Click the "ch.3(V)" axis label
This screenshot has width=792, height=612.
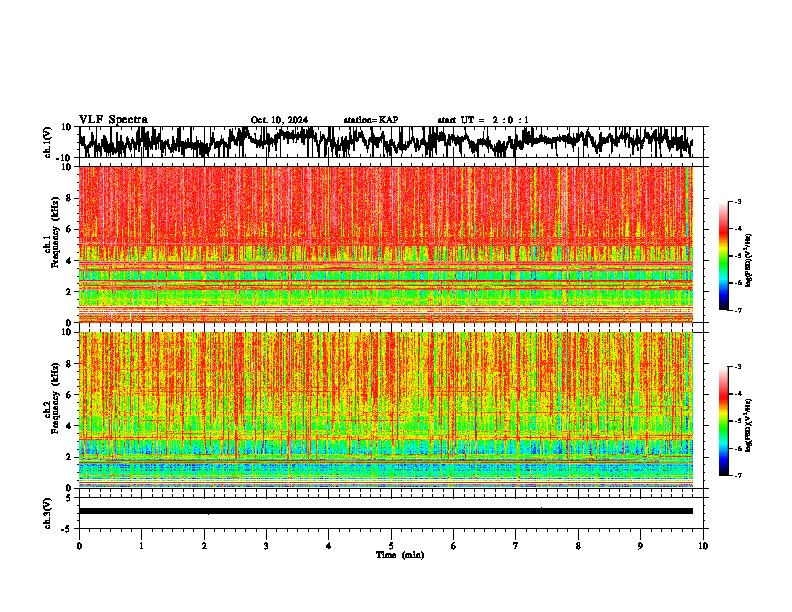tap(48, 513)
